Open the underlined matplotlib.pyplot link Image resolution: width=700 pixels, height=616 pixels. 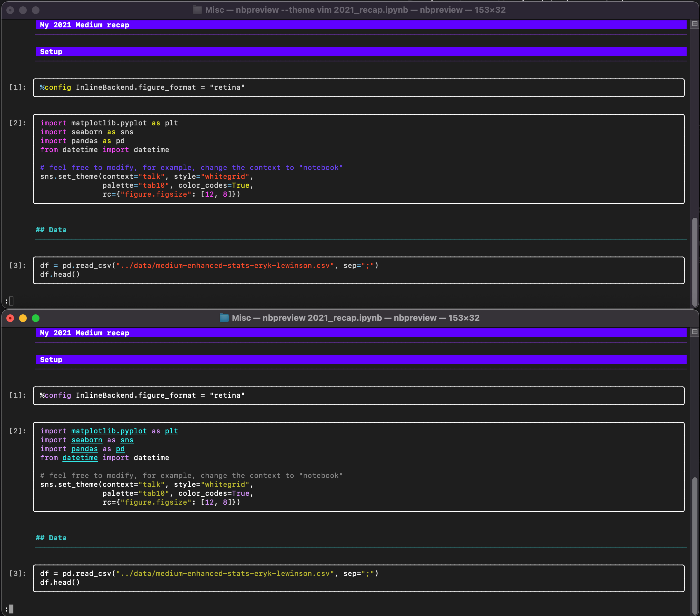(x=109, y=431)
